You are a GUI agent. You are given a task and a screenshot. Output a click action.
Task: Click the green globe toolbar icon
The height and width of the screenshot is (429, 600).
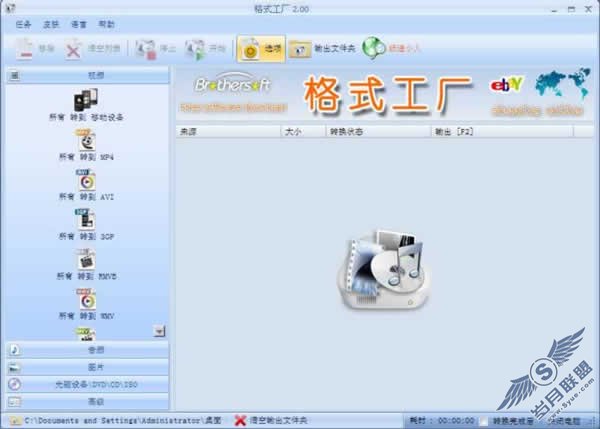click(x=373, y=48)
